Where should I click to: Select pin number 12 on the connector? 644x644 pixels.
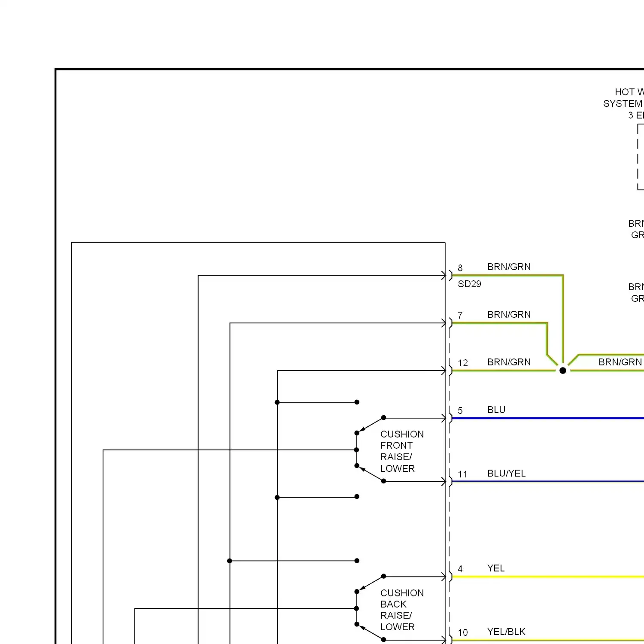463,363
